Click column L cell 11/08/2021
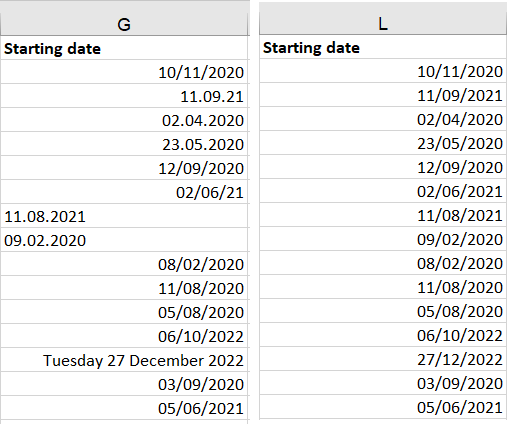Screen dimensions: 519x429 coord(383,215)
